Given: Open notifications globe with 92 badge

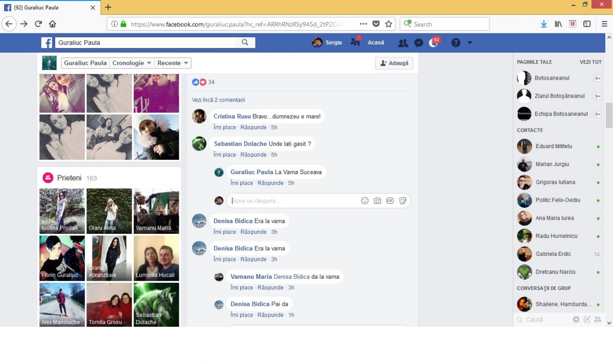Looking at the screenshot, I should (x=433, y=43).
